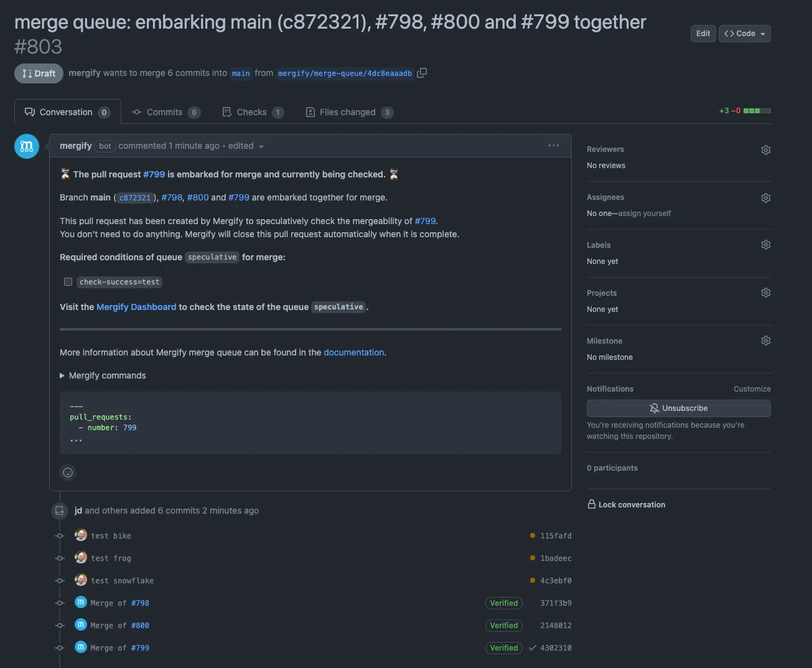
Task: Click the green diff stat bar
Action: pos(754,110)
